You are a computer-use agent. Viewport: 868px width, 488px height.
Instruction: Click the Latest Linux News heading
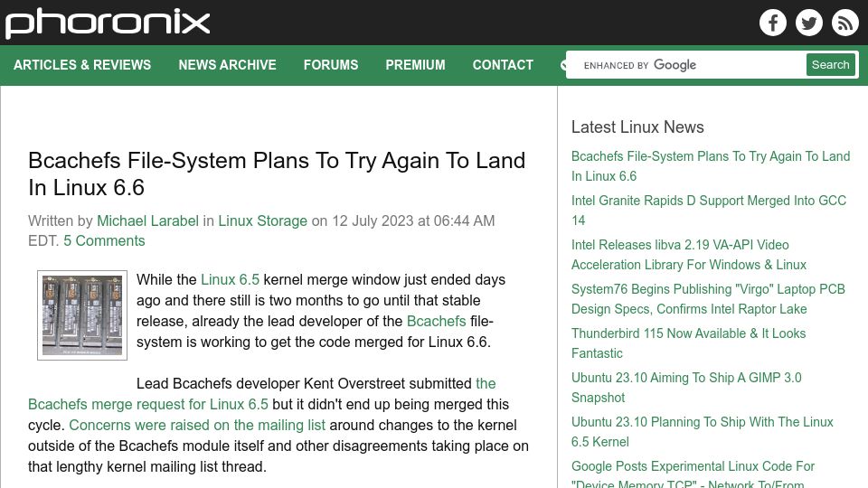[637, 127]
